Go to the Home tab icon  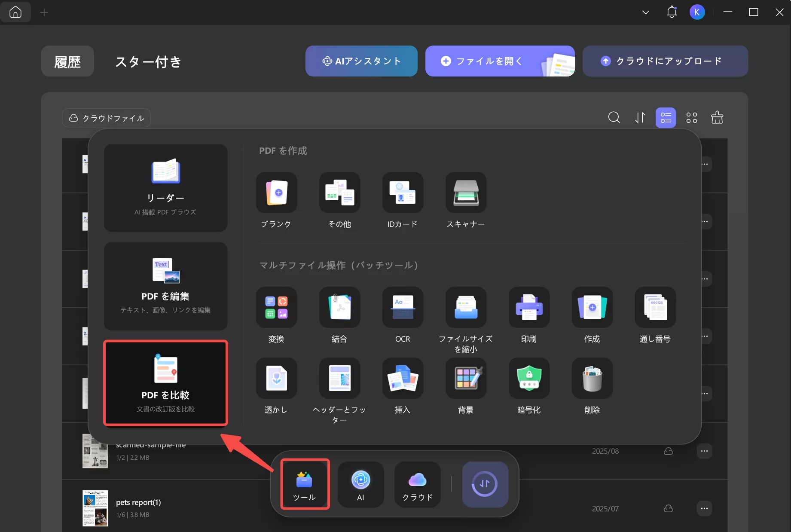(15, 12)
